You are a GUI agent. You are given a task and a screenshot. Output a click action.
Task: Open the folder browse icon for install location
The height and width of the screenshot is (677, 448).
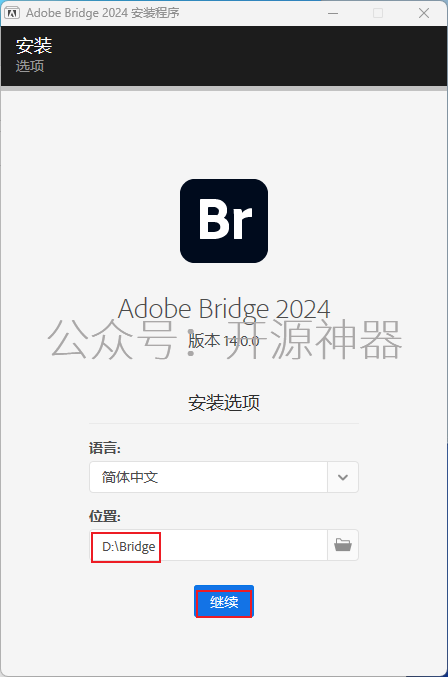[x=343, y=545]
